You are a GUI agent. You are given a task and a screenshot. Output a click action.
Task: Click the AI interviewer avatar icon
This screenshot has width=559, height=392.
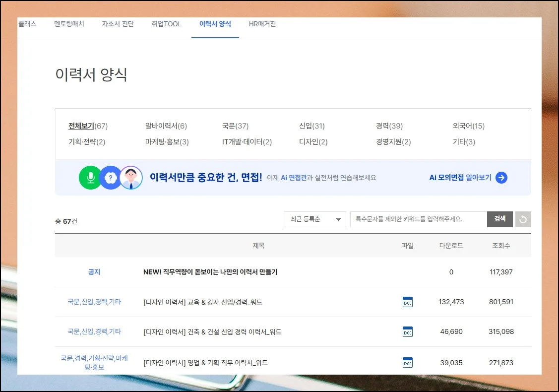point(131,178)
